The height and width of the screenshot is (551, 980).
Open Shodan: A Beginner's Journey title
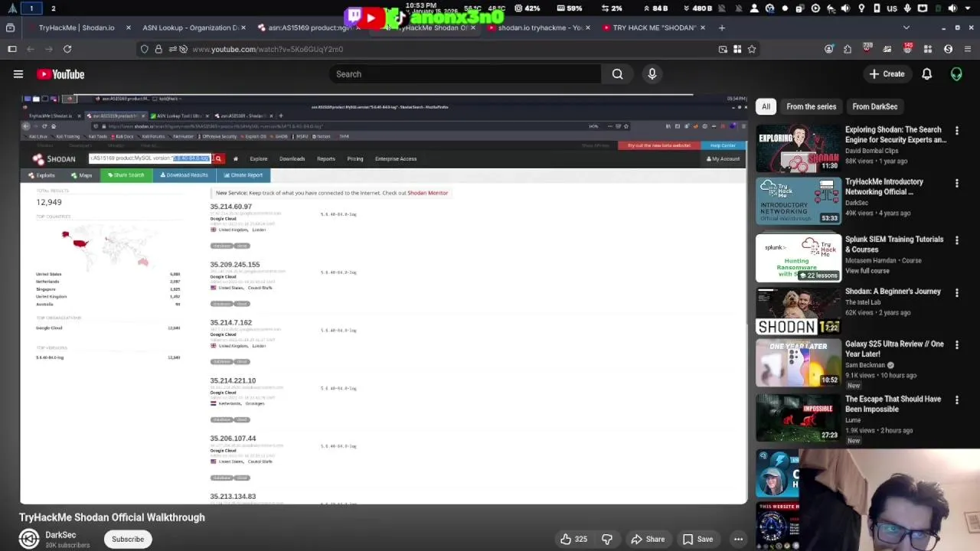point(893,292)
